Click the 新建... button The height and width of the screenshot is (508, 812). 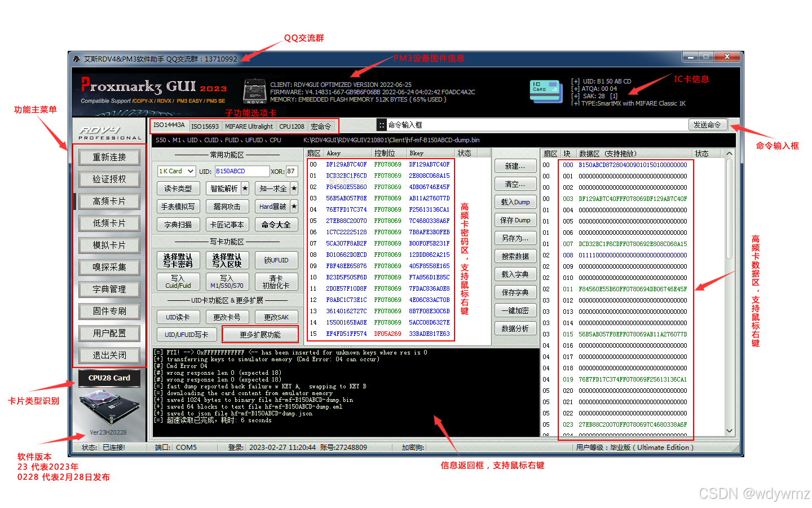[x=515, y=166]
